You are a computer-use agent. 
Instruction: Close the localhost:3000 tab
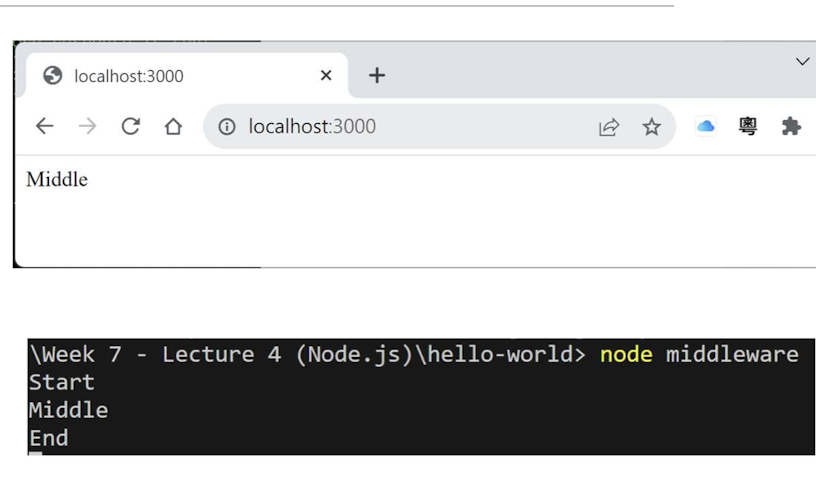point(326,75)
